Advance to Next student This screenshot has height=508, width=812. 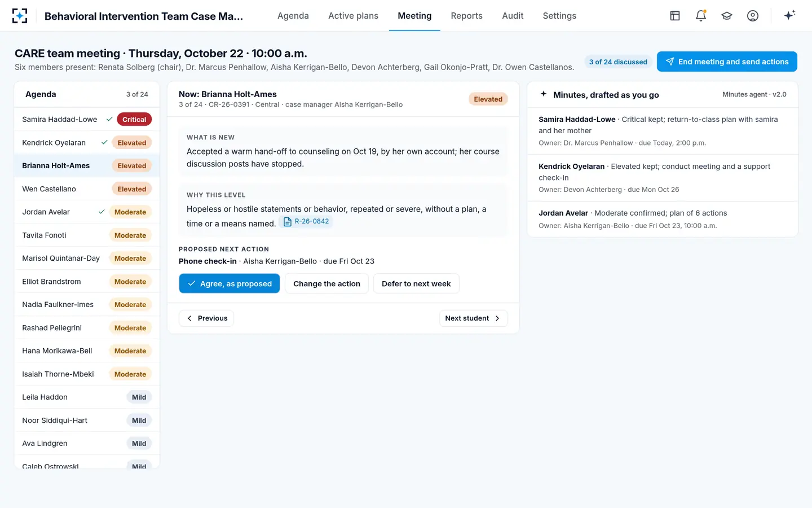(x=473, y=318)
